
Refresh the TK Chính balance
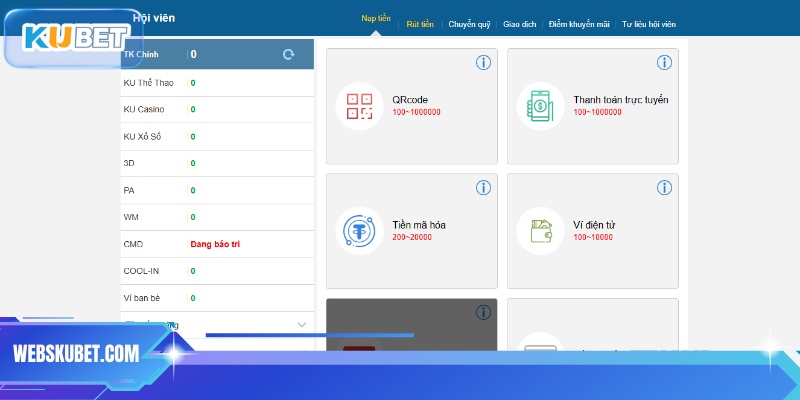[x=289, y=55]
